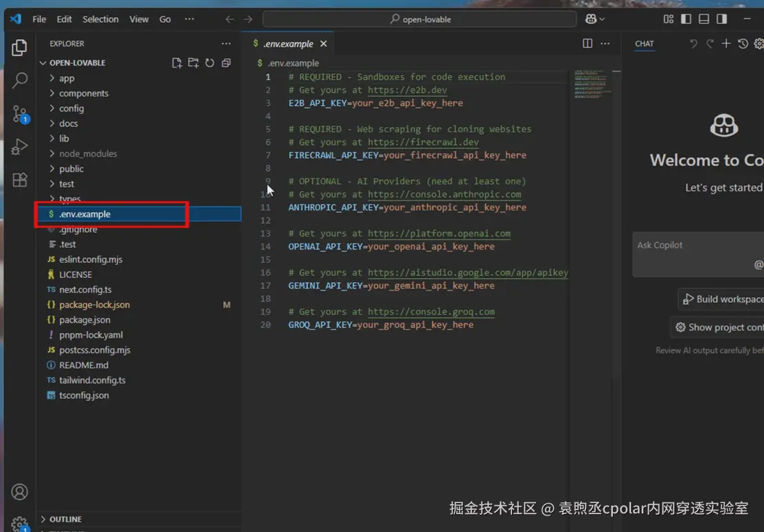Click the Ask Copilot input box

698,254
